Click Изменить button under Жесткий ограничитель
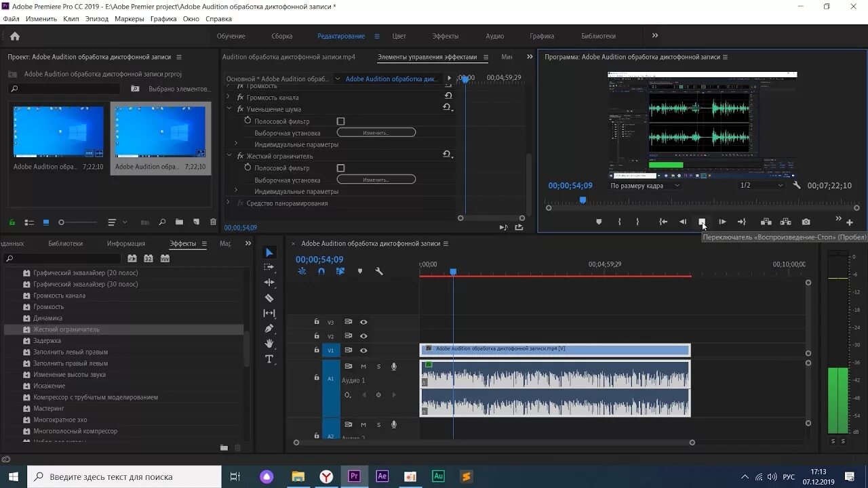The height and width of the screenshot is (488, 868). coord(376,180)
